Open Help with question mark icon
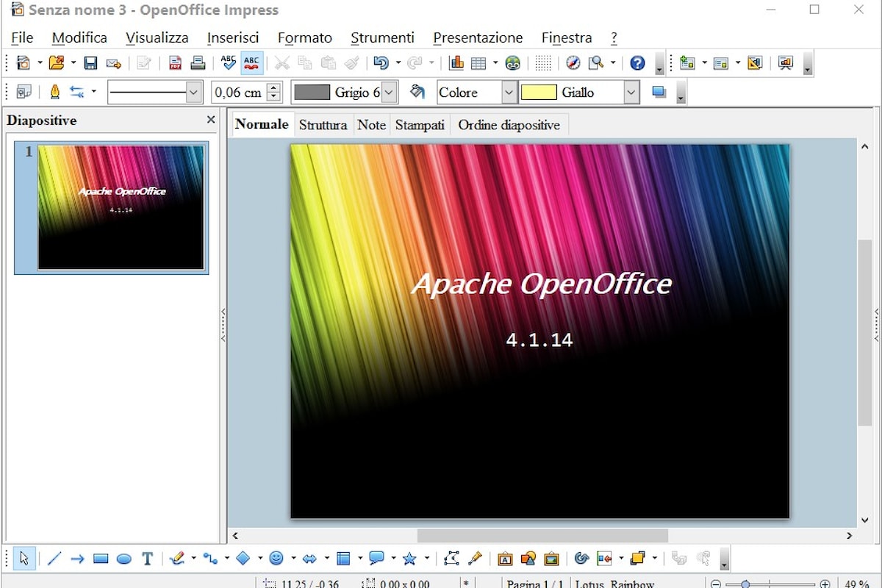This screenshot has width=882, height=588. pos(637,63)
